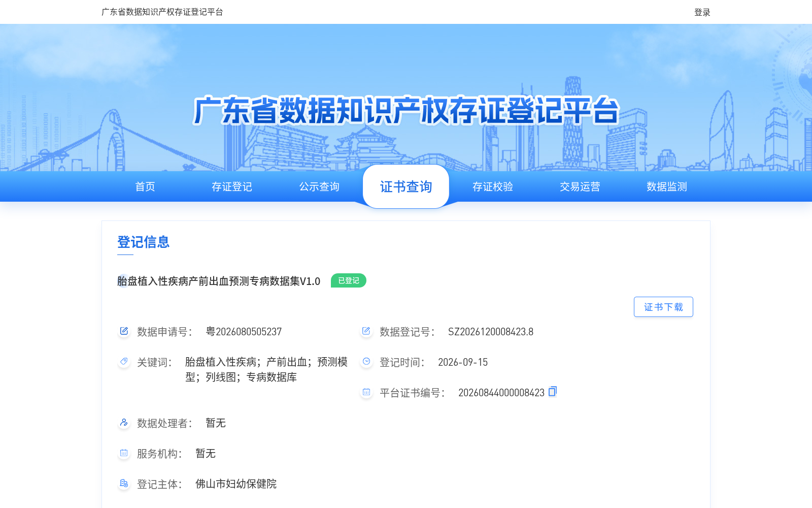Click the calendar icon beside 服务机构
Viewport: 812px width, 508px height.
[124, 453]
